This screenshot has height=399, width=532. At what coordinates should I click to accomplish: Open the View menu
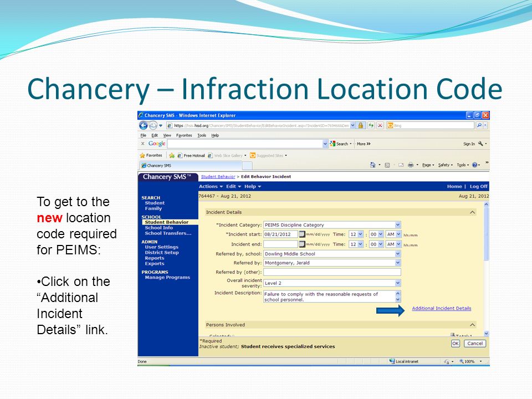pos(167,135)
